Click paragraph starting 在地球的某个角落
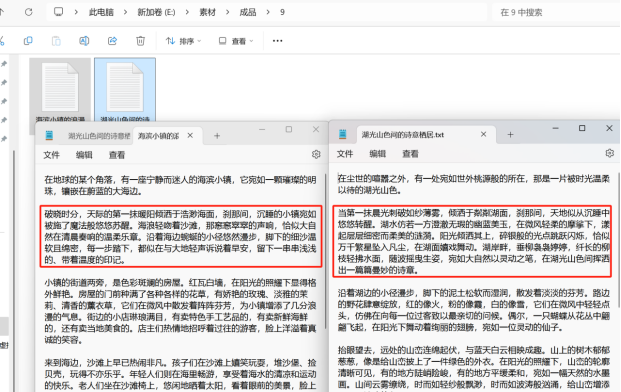Viewport: 621px width, 392px height. point(181,186)
